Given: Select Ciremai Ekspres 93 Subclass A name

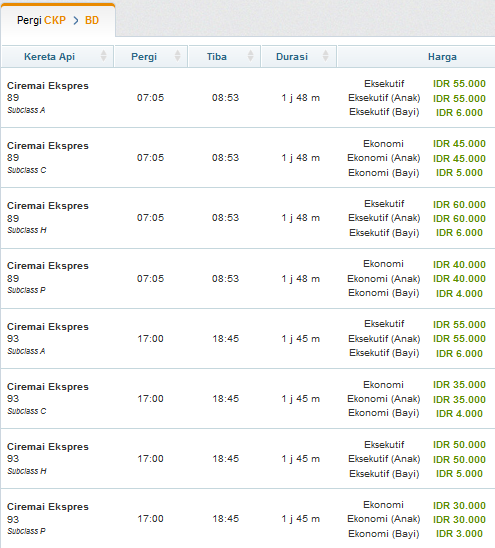Looking at the screenshot, I should (48, 327).
